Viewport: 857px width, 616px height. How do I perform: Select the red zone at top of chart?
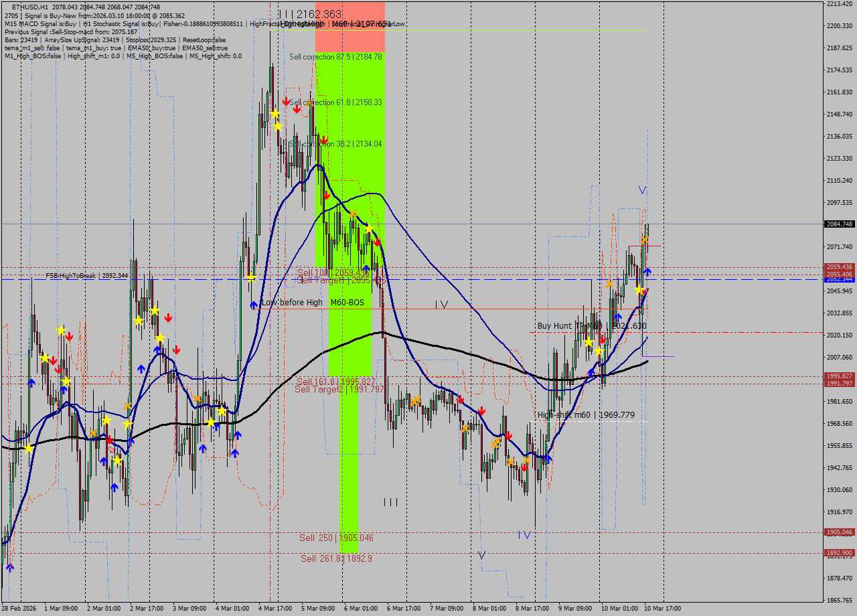[349, 27]
